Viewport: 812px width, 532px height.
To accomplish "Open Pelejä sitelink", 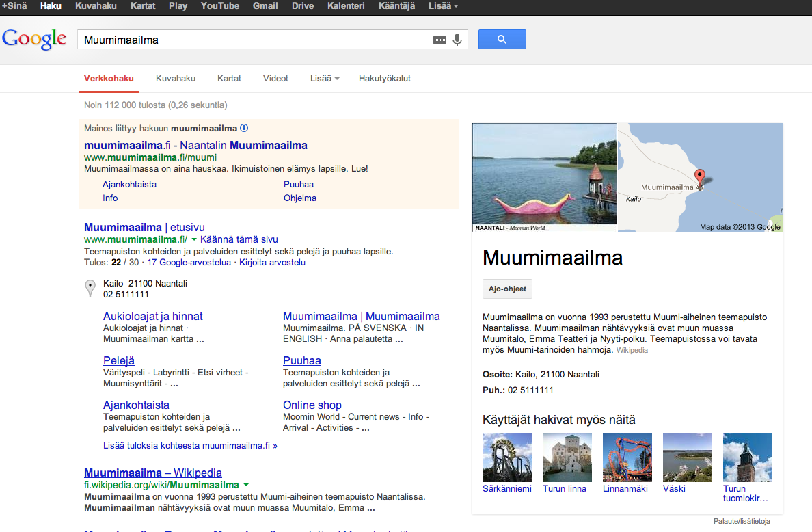I will (x=119, y=360).
